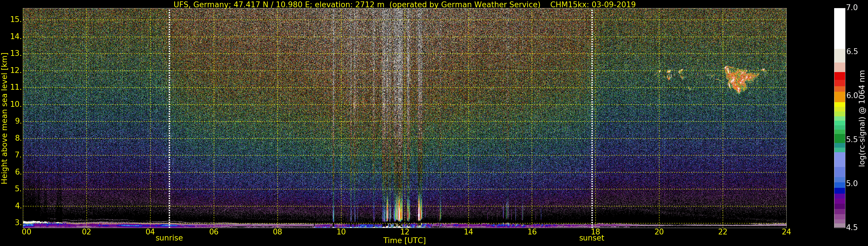Click the "8." tick on the height axis
This screenshot has width=868, height=246.
[18, 138]
